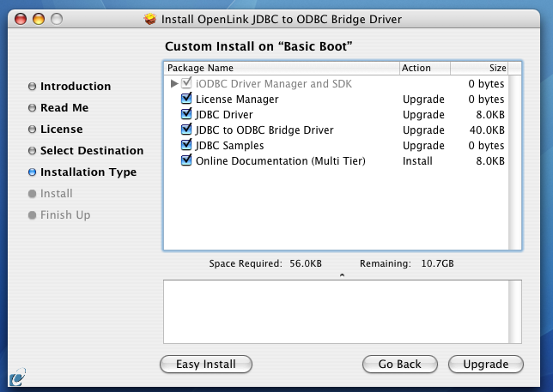
Task: Click the Select Destination step bullet
Action: pyautogui.click(x=32, y=151)
